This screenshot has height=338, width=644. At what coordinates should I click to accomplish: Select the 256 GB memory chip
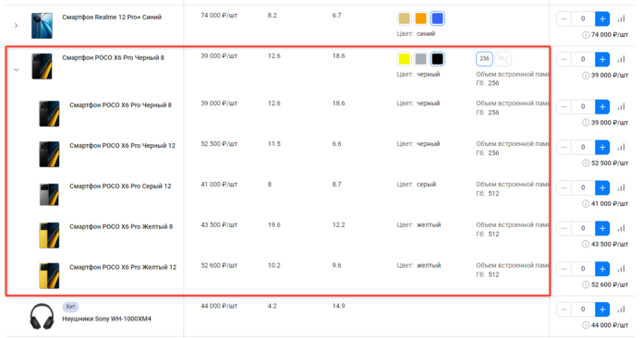[x=484, y=59]
